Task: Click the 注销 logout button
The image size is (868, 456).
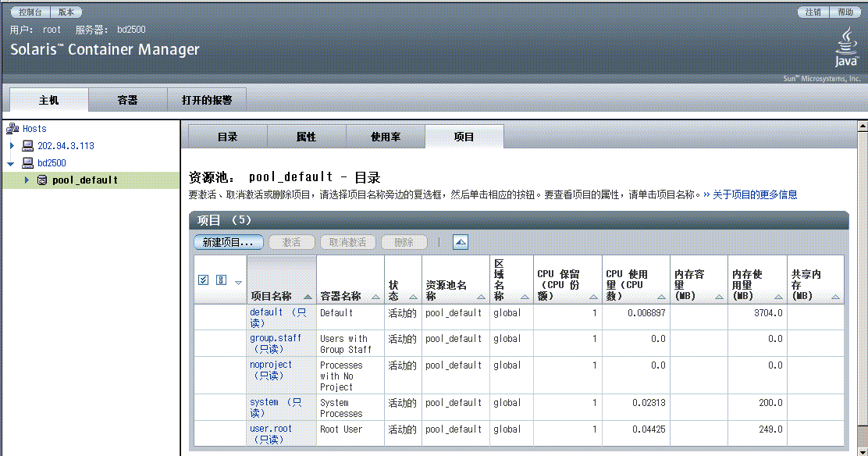Action: [813, 12]
